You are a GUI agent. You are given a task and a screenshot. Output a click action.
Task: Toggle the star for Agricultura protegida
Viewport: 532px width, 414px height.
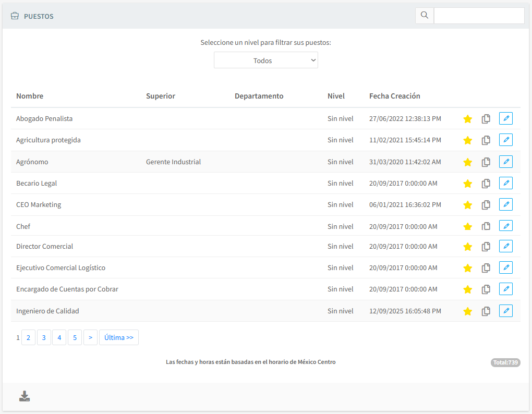click(x=467, y=140)
